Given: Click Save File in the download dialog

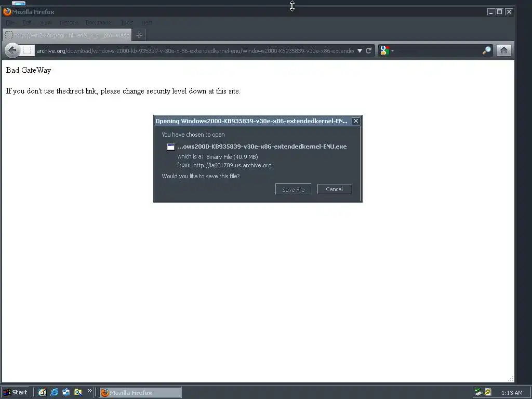Looking at the screenshot, I should click(x=293, y=189).
